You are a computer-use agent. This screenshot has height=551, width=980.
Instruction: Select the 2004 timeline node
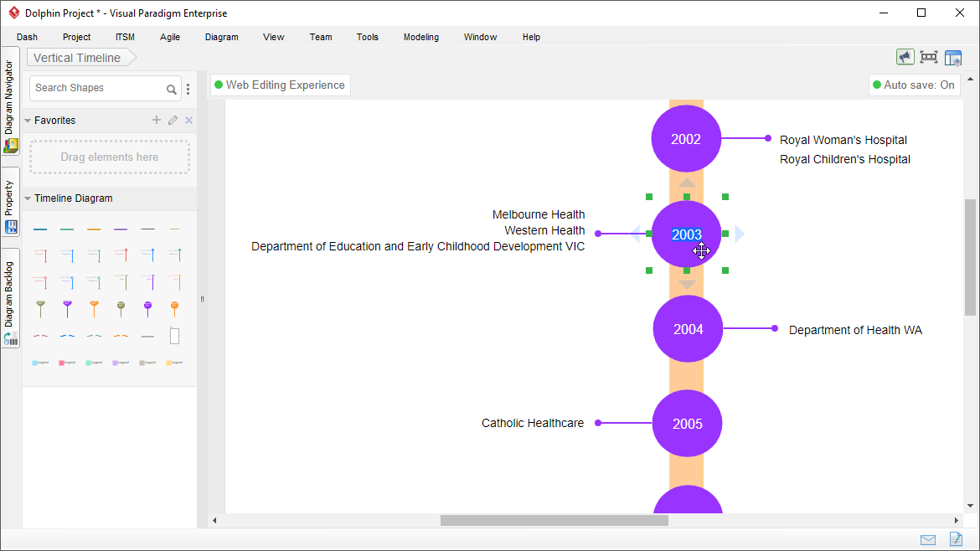tap(689, 328)
